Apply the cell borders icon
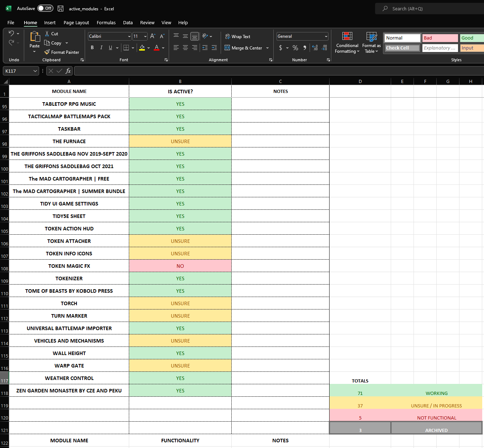484x448 pixels. (x=126, y=48)
